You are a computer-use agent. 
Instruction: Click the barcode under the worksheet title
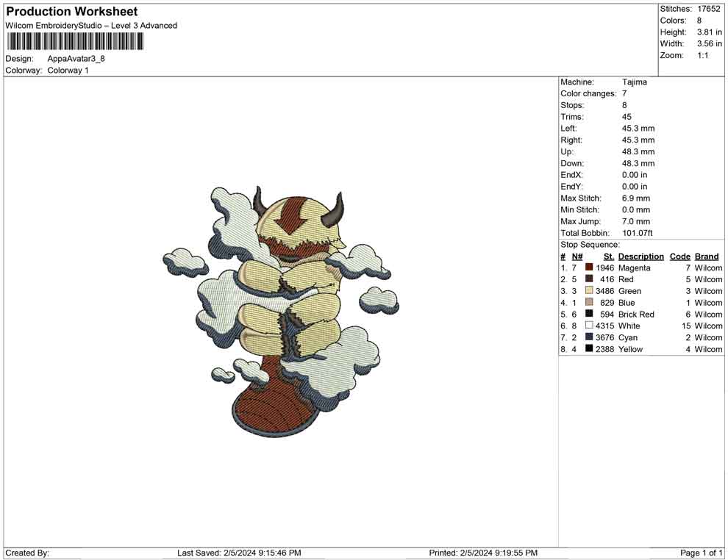coord(75,42)
